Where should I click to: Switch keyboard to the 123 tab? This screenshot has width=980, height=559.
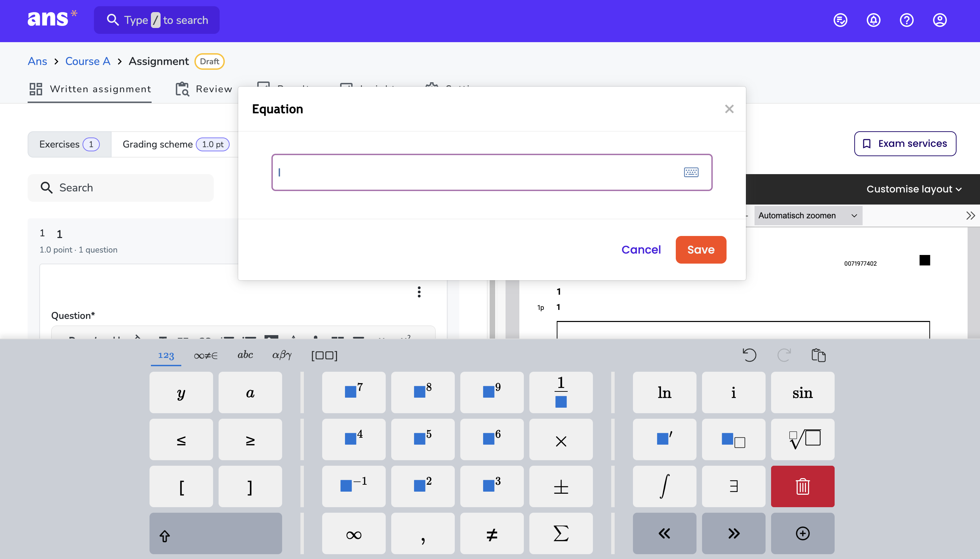pos(166,355)
